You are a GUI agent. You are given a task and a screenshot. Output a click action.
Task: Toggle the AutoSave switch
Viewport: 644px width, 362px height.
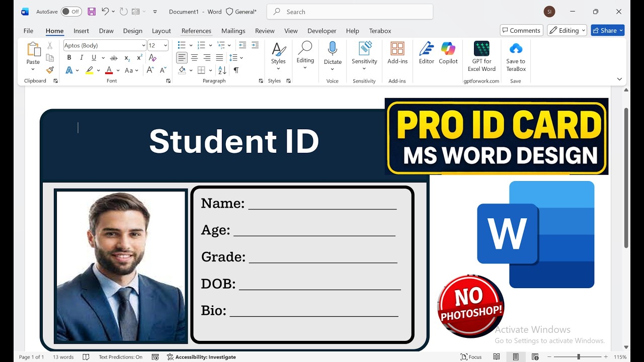pyautogui.click(x=71, y=12)
